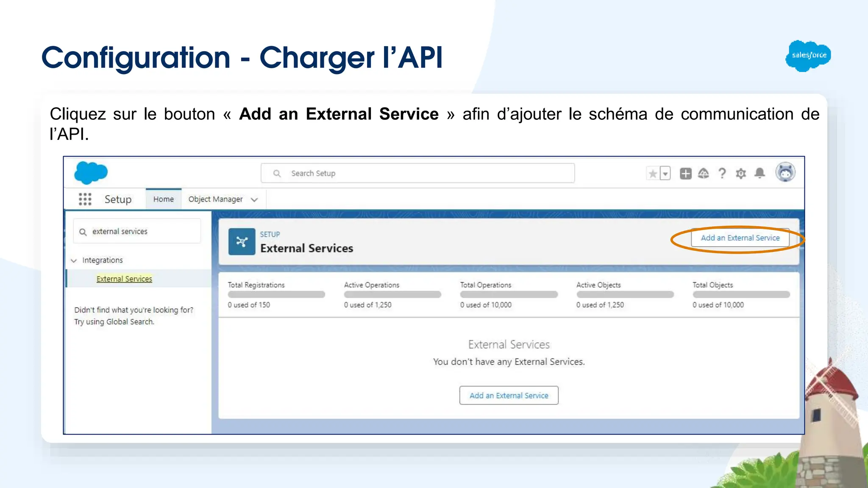Click the Salesforce logo on the slide corner
The height and width of the screenshot is (488, 868).
(x=808, y=56)
